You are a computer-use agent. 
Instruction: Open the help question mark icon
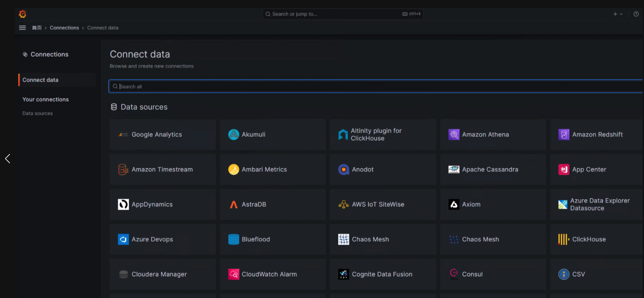tap(636, 14)
